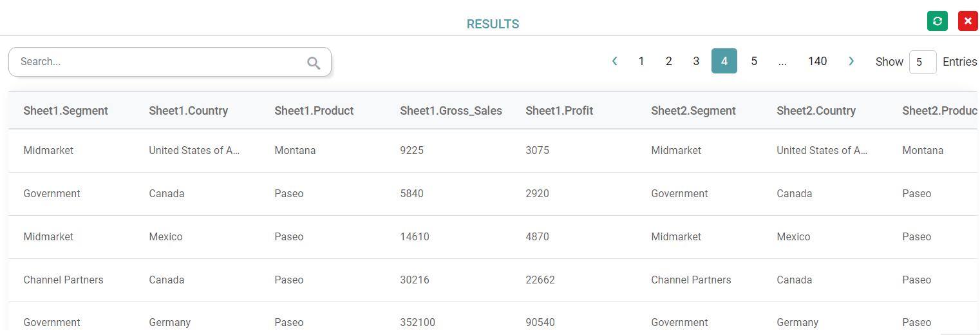Click the green refresh results icon
Screen dimensions: 980x335
point(937,21)
